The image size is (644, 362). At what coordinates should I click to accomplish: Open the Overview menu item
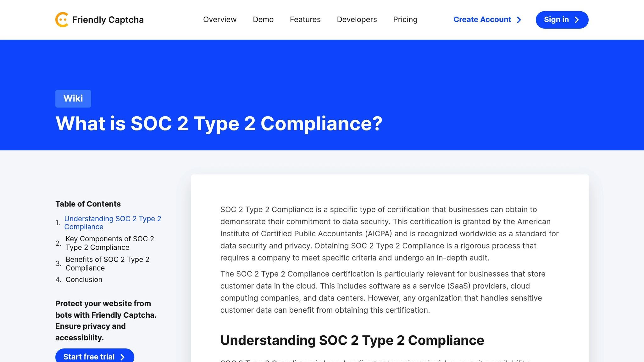(x=220, y=19)
